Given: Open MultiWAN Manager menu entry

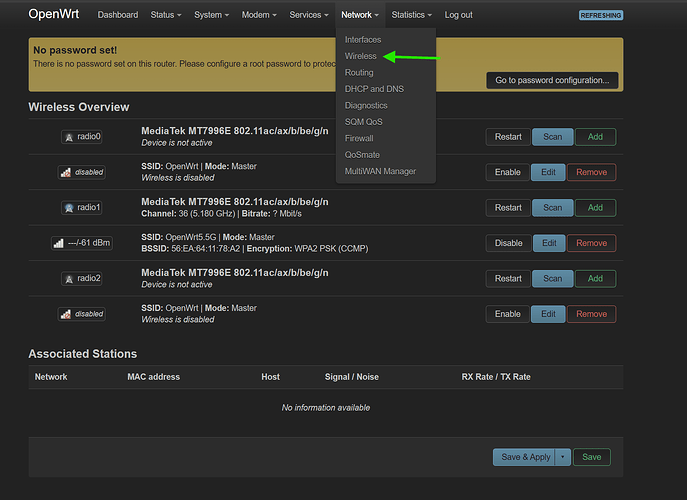Looking at the screenshot, I should tap(380, 171).
